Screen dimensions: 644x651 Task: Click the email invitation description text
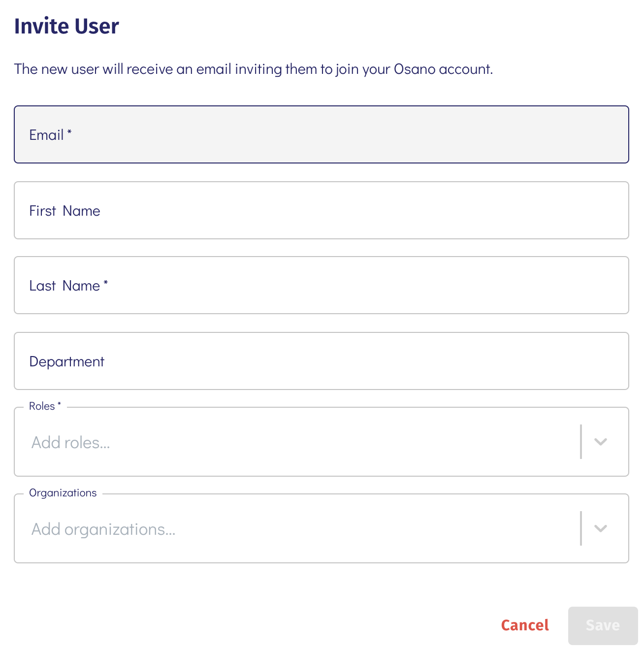(253, 69)
